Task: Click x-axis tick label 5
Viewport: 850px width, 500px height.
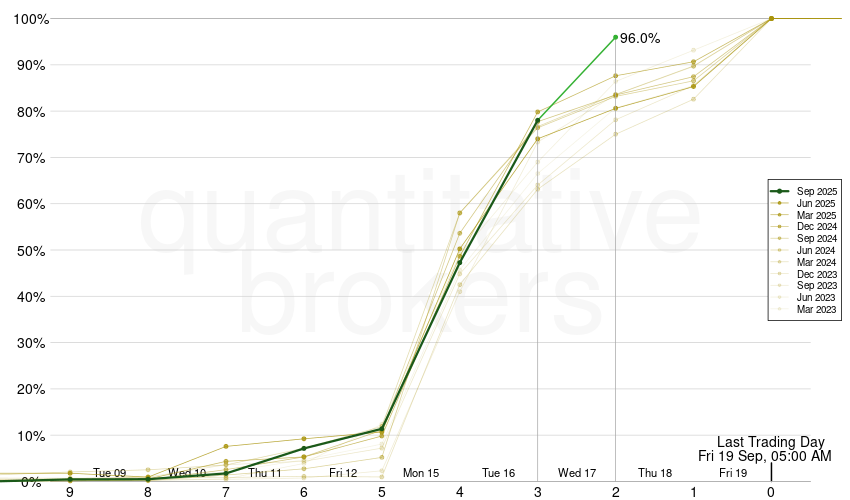Action: tap(381, 491)
